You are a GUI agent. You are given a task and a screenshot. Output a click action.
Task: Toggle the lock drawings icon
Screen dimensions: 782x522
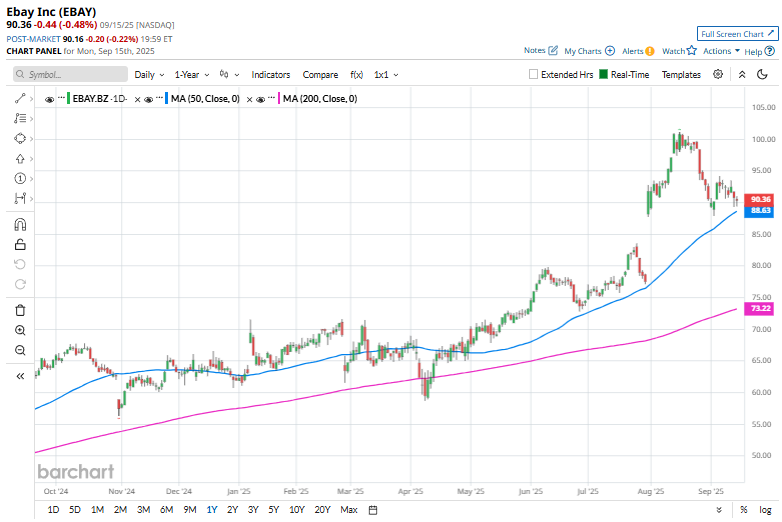(20, 244)
